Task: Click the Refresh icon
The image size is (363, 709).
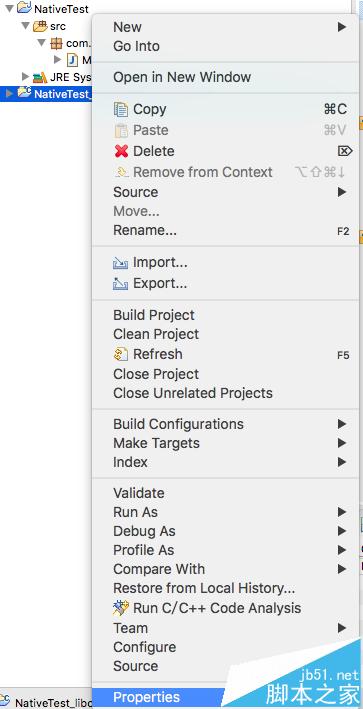Action: (x=121, y=354)
